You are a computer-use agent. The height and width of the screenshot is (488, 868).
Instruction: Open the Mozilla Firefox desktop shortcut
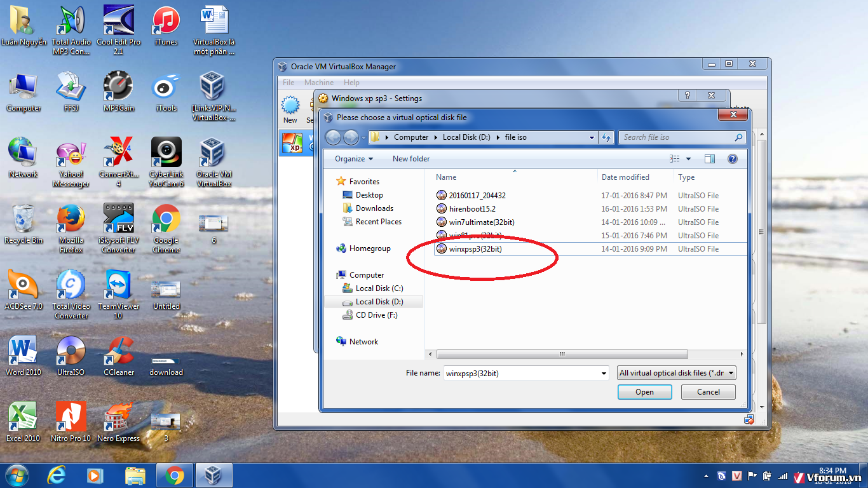(x=71, y=228)
